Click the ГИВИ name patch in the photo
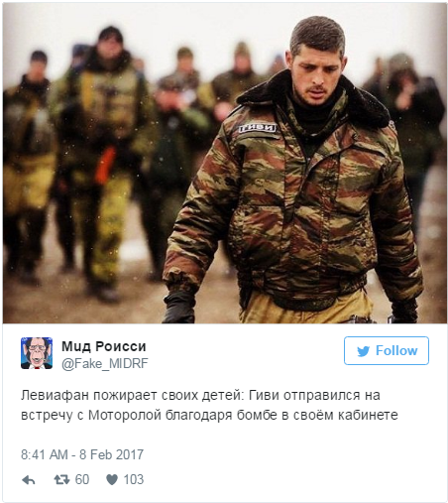The height and width of the screenshot is (503, 448). coord(257,128)
